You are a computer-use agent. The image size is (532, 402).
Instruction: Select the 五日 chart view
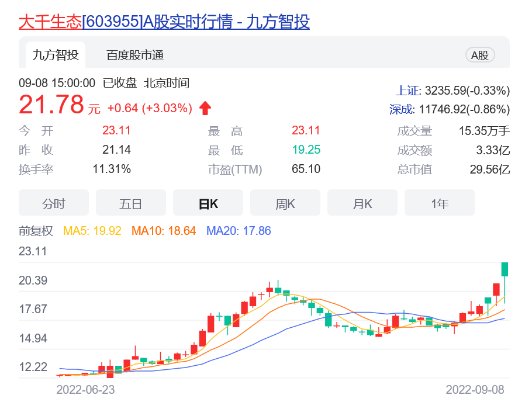[x=131, y=203]
